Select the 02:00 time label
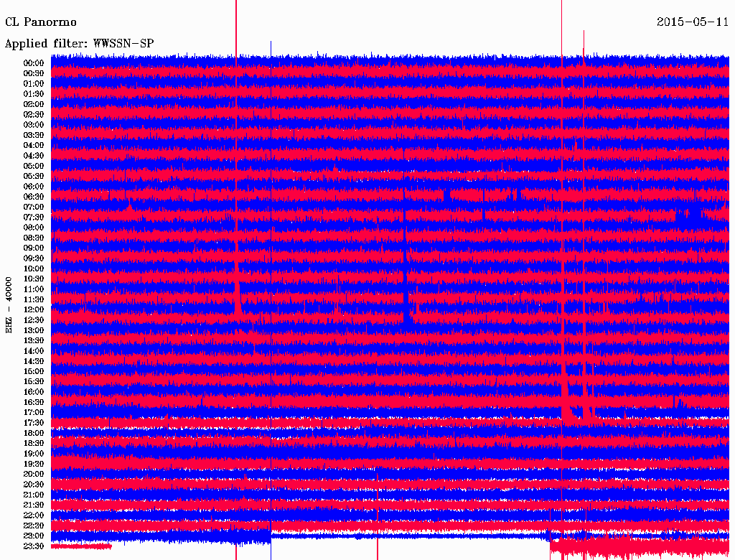The width and height of the screenshot is (735, 560). (x=34, y=104)
